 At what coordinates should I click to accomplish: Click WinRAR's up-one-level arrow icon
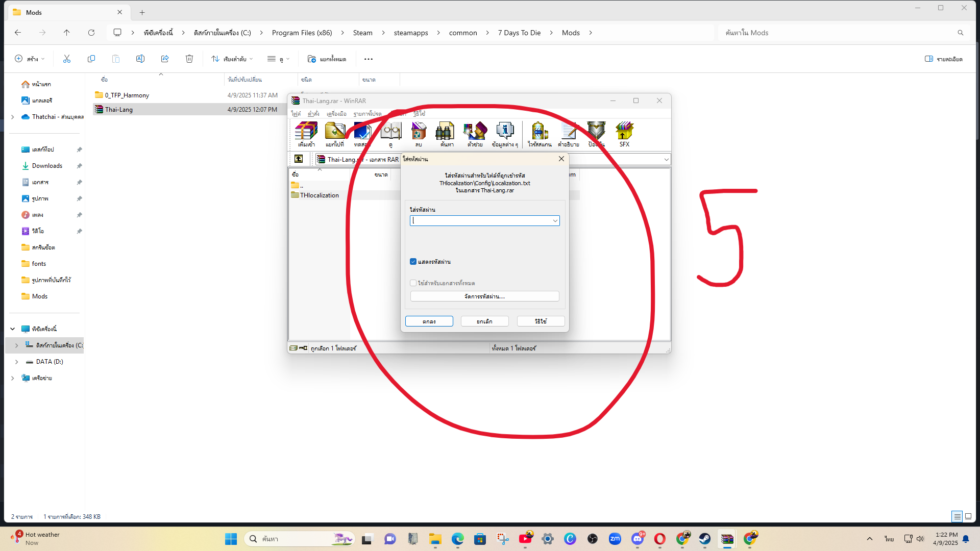click(x=299, y=159)
